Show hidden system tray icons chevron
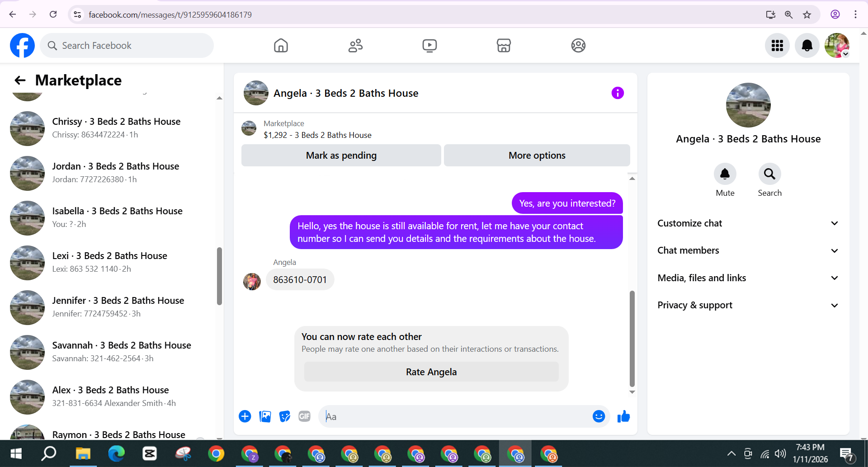 click(x=731, y=453)
